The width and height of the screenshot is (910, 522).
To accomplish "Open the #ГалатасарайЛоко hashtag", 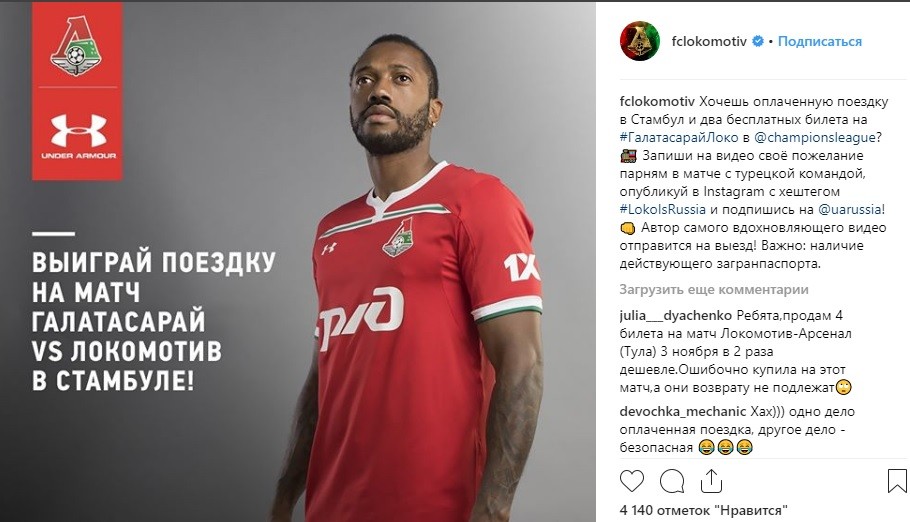I will [x=679, y=138].
